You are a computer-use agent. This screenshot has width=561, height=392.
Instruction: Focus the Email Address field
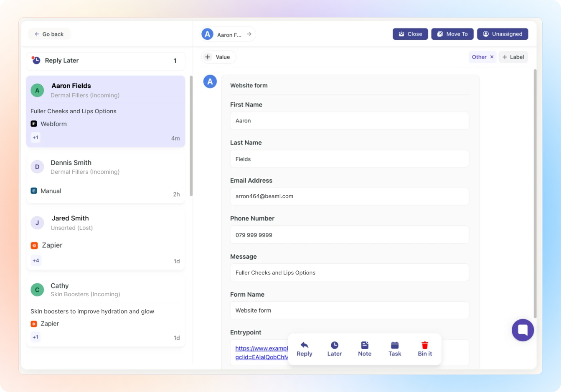(350, 196)
